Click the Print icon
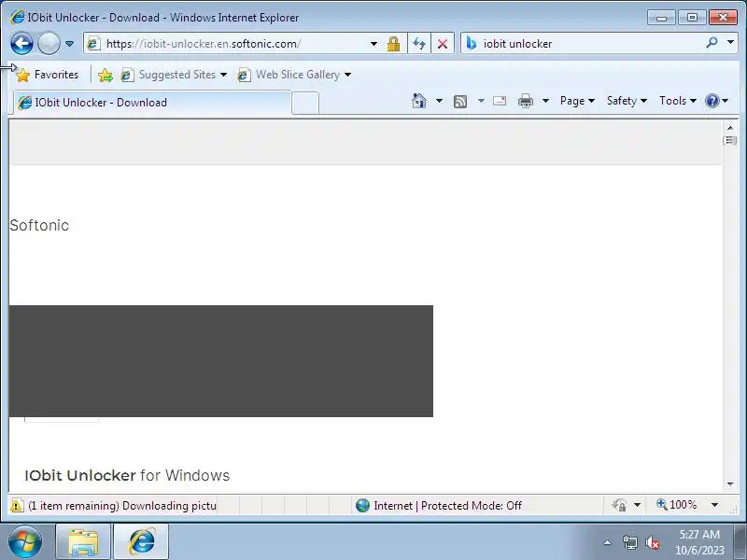 (x=526, y=101)
